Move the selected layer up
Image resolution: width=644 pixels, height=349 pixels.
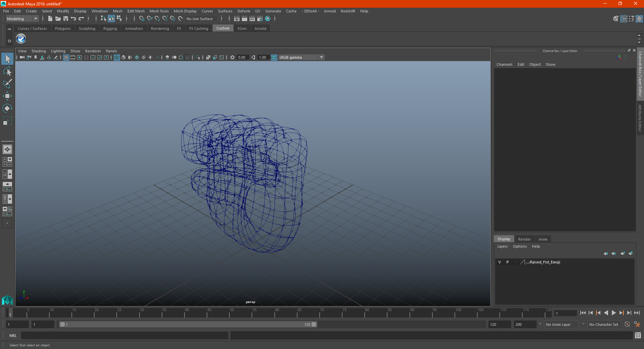[606, 253]
